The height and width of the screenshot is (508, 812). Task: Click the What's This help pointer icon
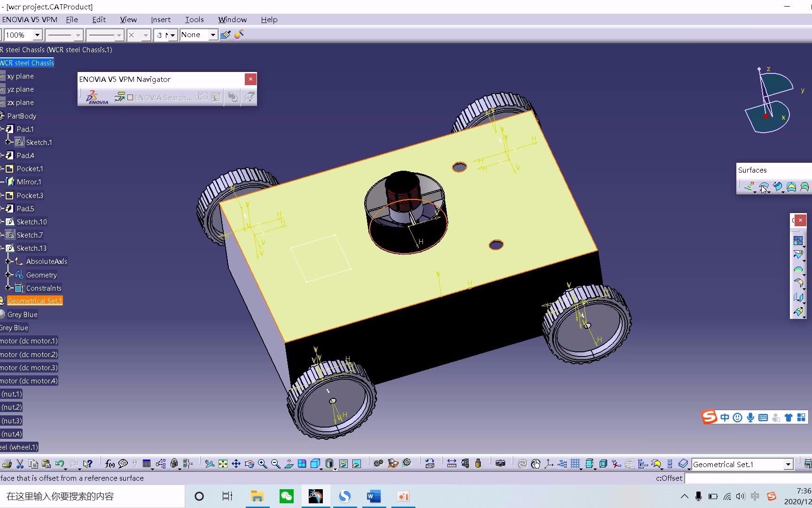click(87, 464)
